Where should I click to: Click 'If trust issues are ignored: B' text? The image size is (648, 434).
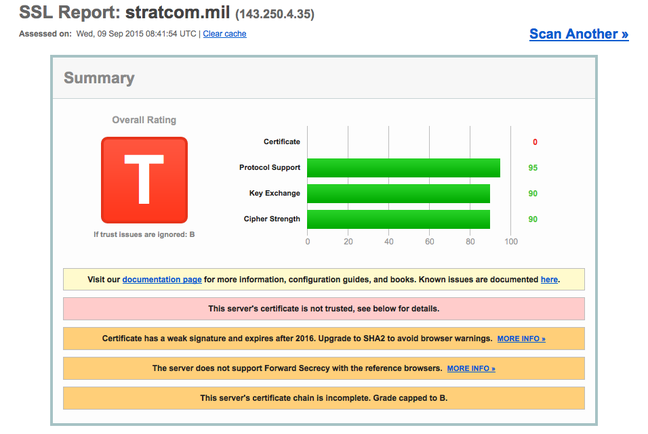[x=144, y=234]
